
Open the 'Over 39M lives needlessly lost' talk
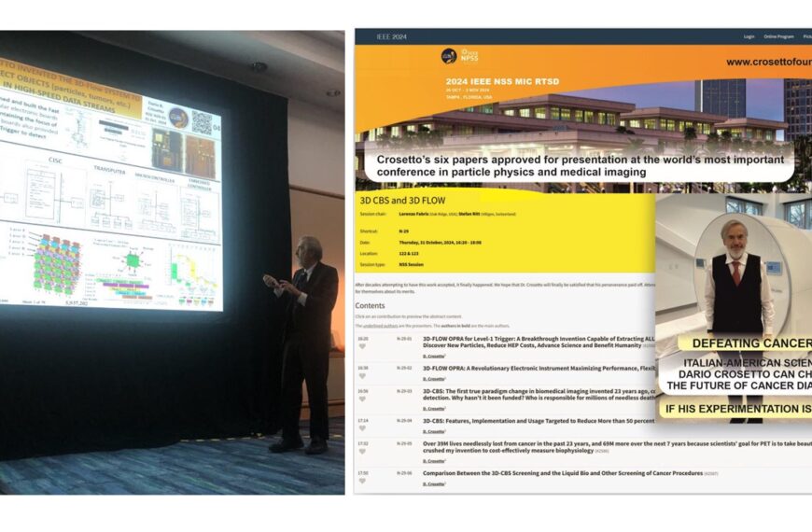(616, 447)
